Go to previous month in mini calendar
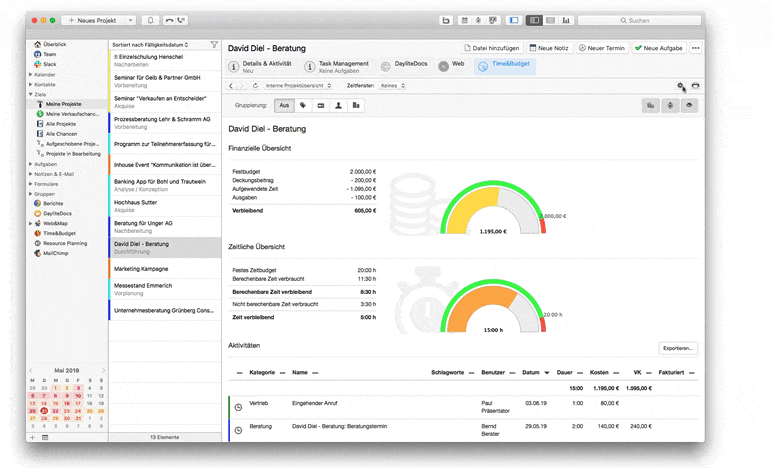The height and width of the screenshot is (468, 772). coord(31,371)
